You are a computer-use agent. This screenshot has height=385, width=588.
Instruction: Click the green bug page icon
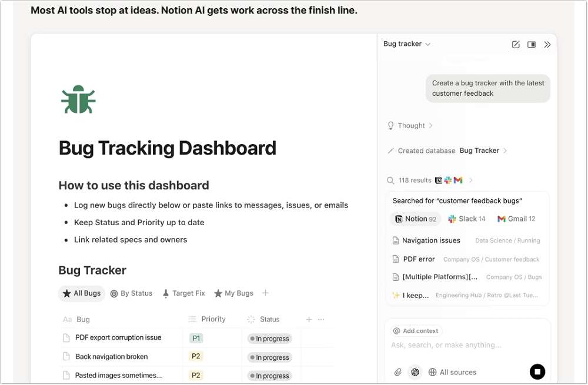78,99
